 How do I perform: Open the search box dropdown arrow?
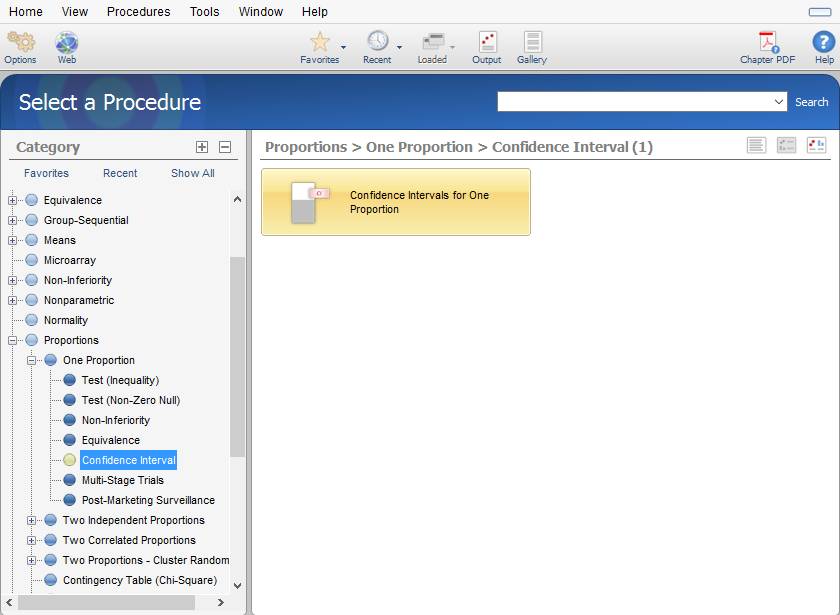[779, 102]
